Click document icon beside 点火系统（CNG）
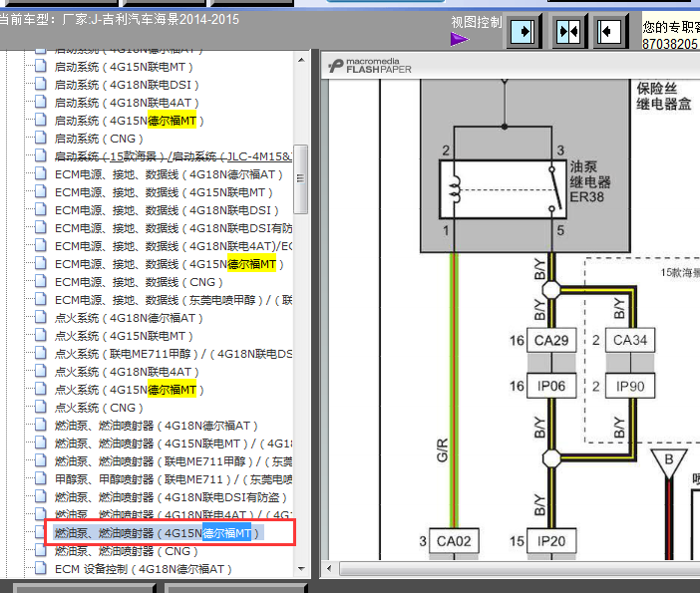 (x=41, y=407)
